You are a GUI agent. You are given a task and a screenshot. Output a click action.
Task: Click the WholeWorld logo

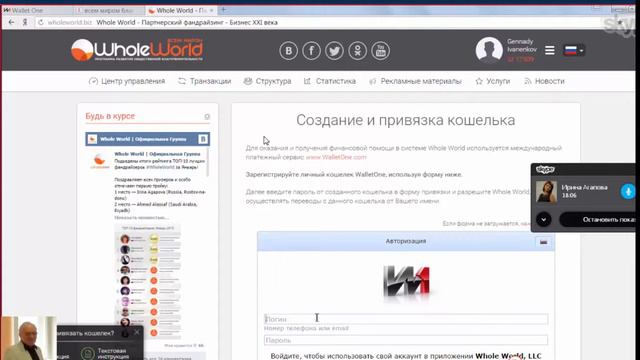tap(137, 50)
